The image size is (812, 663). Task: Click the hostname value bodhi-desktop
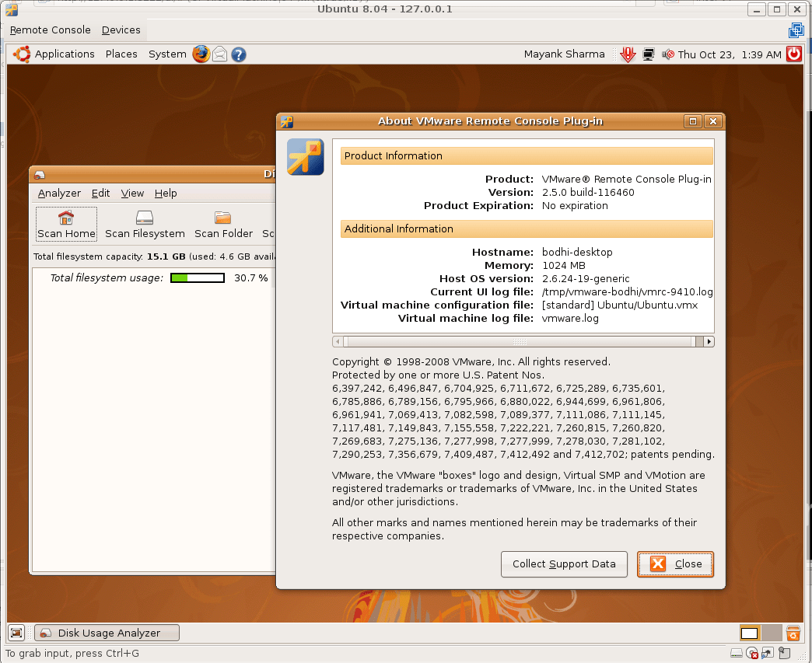(577, 252)
